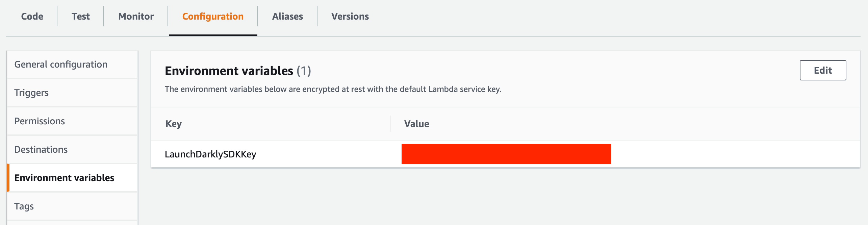
Task: Select the Configuration tab
Action: coord(212,16)
